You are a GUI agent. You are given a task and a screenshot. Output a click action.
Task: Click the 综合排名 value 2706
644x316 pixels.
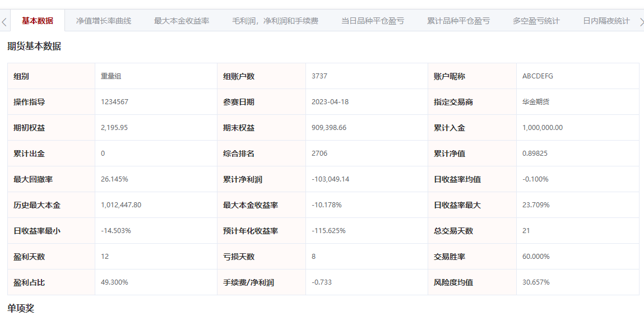pyautogui.click(x=319, y=154)
